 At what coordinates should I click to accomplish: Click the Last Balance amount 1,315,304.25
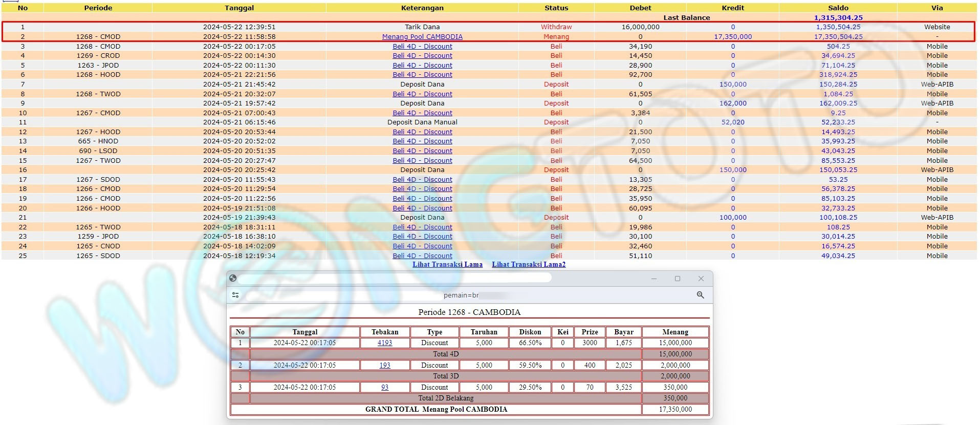pos(838,18)
